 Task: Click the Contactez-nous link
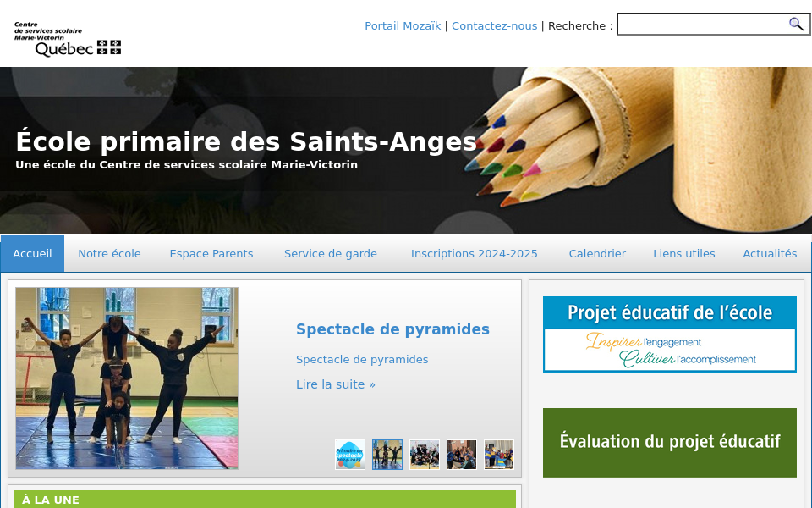[494, 25]
